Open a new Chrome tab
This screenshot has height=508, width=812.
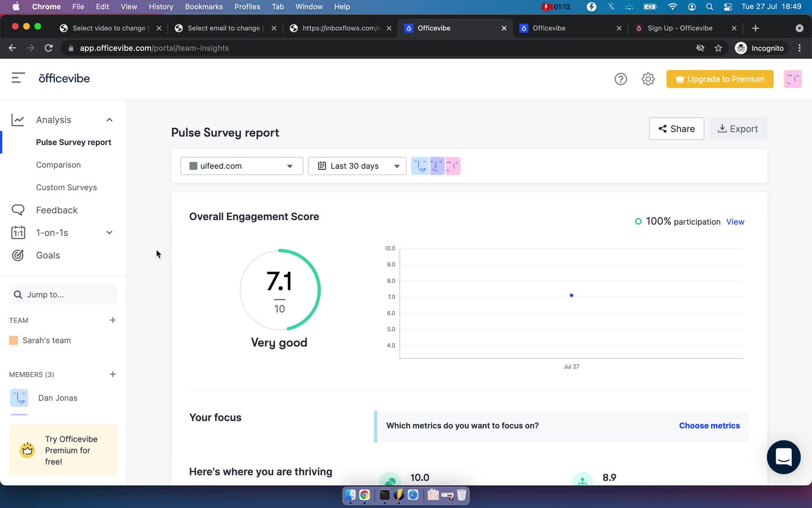[x=755, y=28]
